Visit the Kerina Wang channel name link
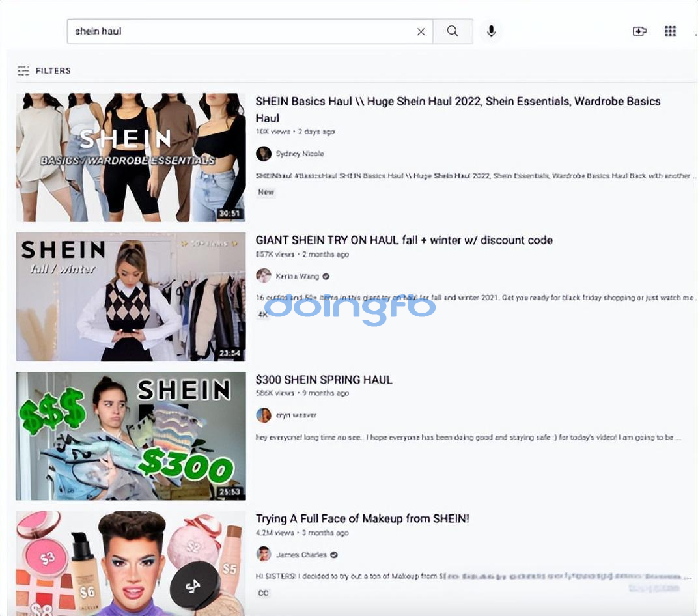698x616 pixels. [x=298, y=276]
